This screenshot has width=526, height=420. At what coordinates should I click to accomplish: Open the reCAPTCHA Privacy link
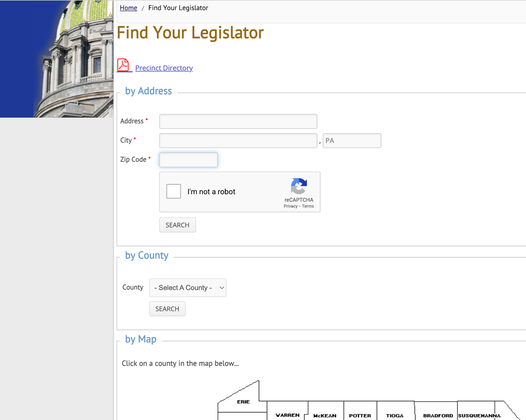pos(291,206)
